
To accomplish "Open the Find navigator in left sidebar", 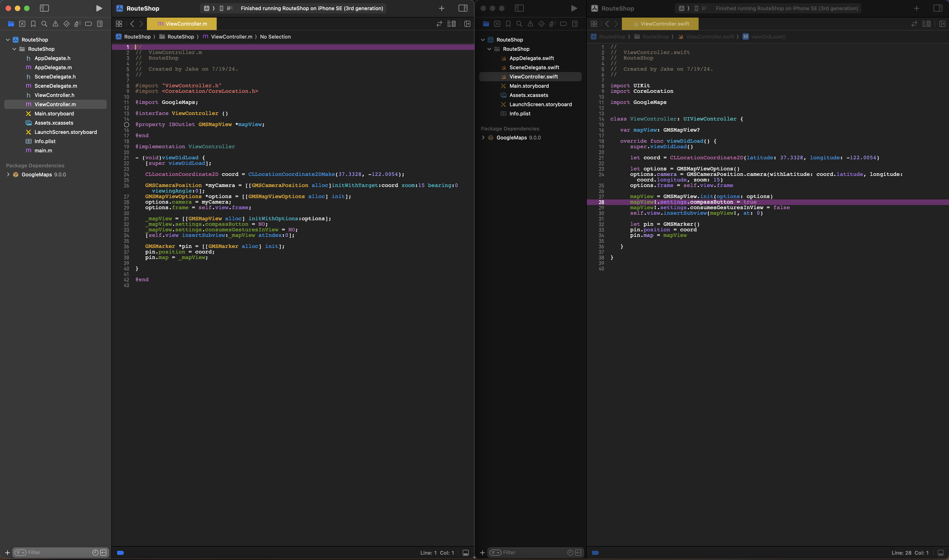I will point(44,24).
